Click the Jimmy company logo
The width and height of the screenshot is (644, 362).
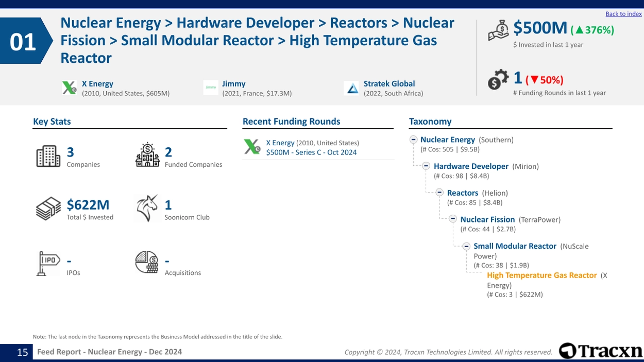point(211,88)
